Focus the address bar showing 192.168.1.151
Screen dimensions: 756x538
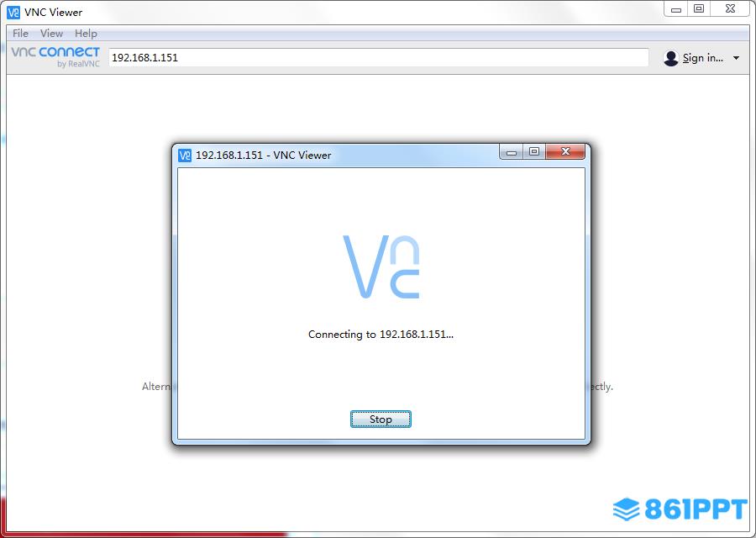(379, 57)
